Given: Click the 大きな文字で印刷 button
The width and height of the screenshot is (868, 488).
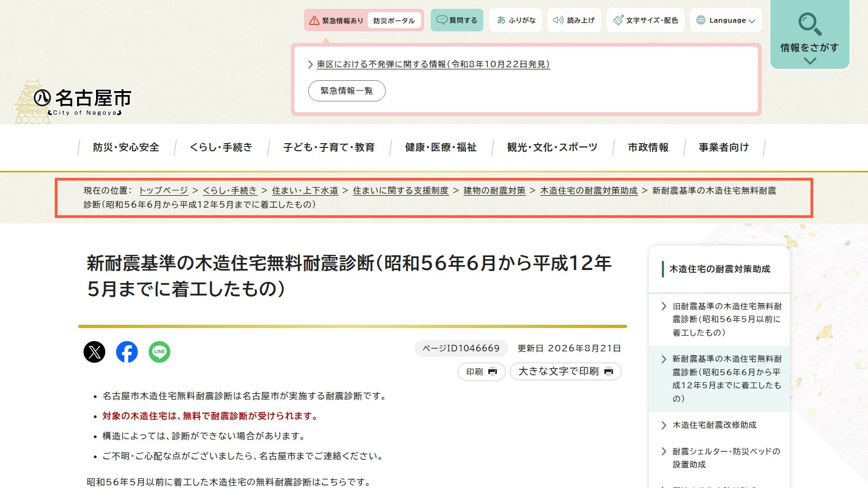Looking at the screenshot, I should (x=566, y=371).
